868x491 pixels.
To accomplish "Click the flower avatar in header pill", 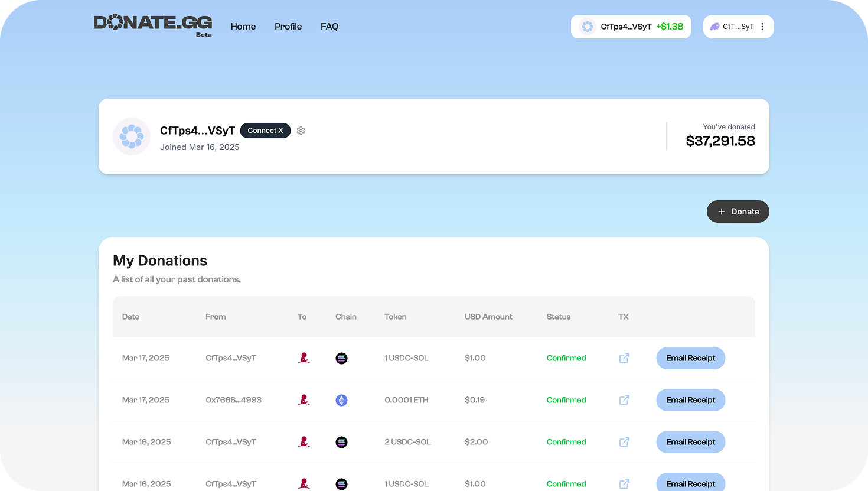I will (x=587, y=27).
